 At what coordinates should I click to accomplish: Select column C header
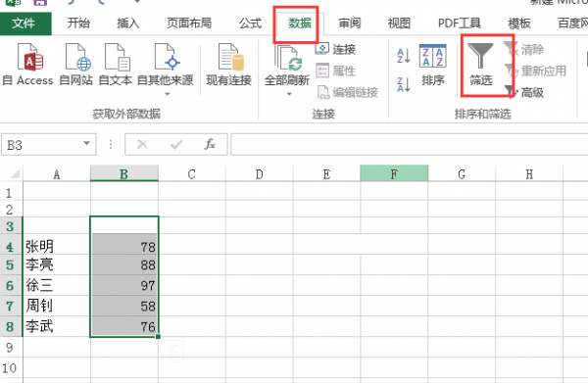(x=192, y=174)
